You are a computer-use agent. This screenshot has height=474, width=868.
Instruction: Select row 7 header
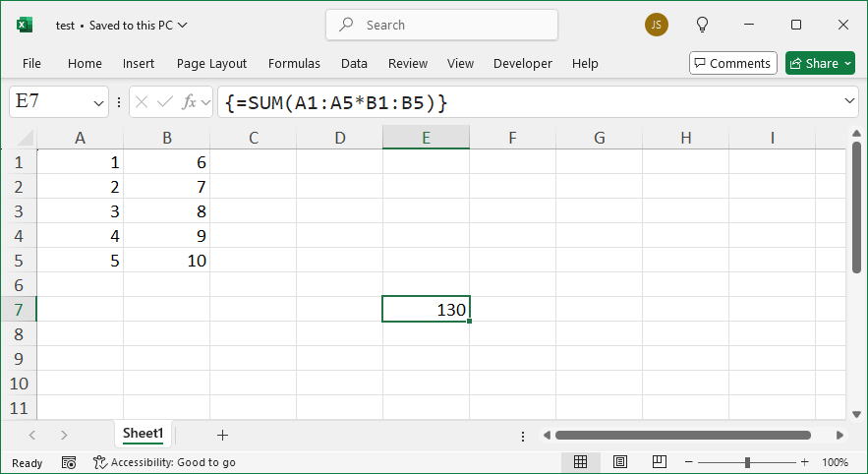19,310
